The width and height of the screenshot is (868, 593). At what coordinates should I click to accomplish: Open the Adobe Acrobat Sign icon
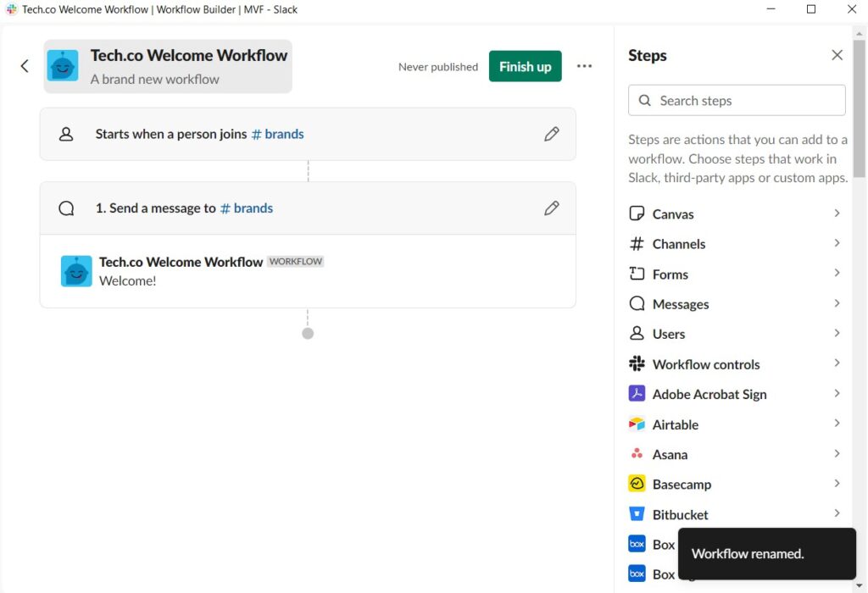637,394
